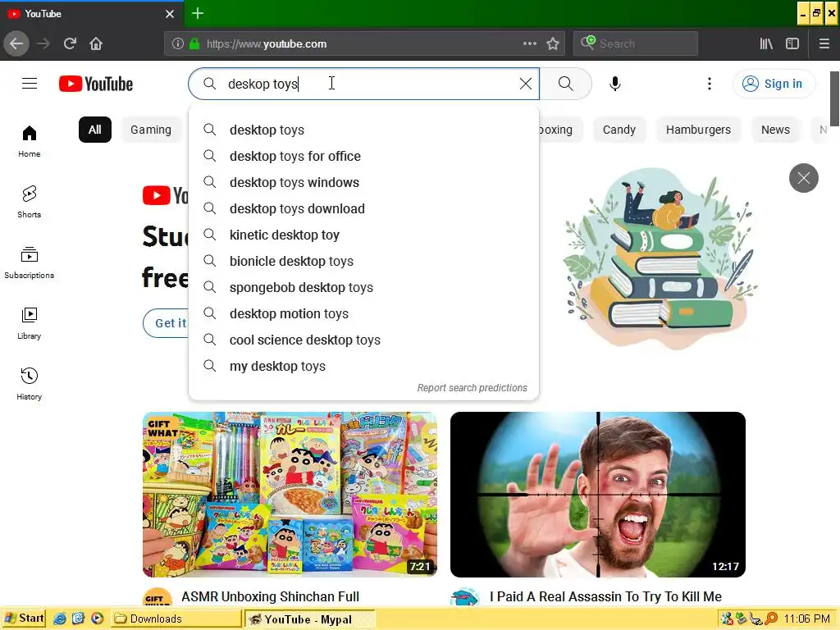Click I Paid A Real Assassin title

605,596
